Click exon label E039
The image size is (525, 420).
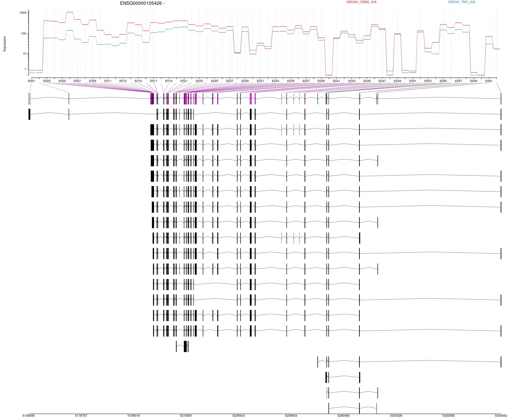[x=321, y=81]
